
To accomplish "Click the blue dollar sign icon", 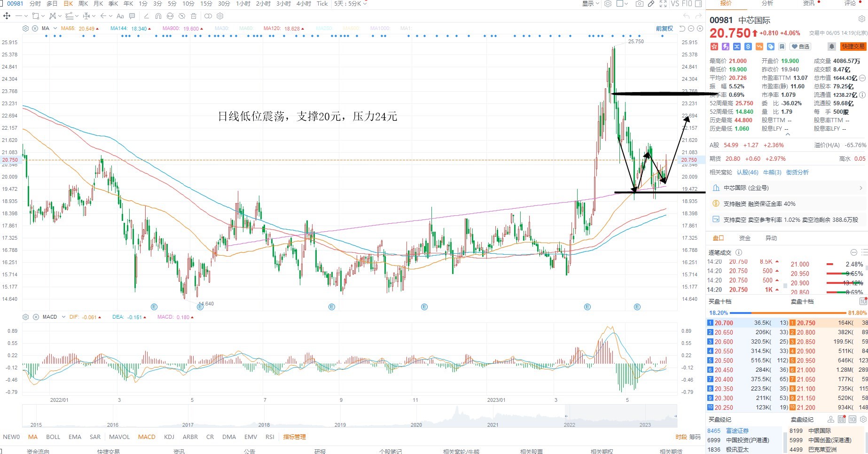I will (748, 47).
